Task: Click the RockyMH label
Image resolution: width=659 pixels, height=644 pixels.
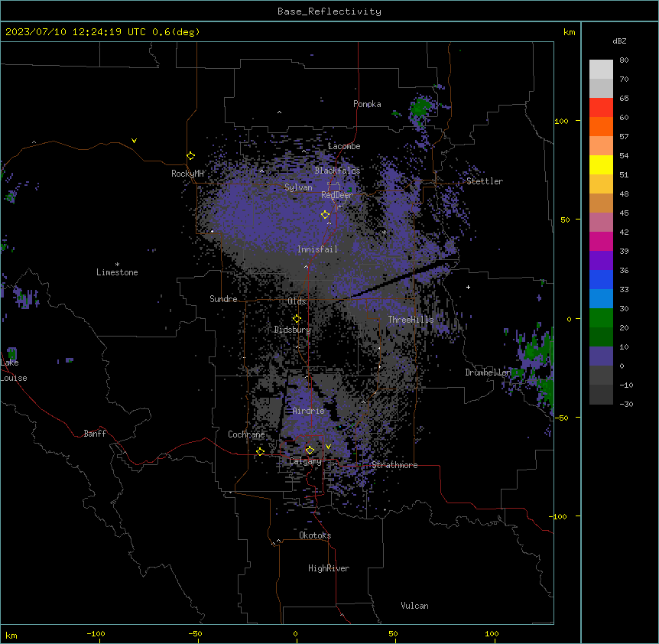Action: coord(187,174)
